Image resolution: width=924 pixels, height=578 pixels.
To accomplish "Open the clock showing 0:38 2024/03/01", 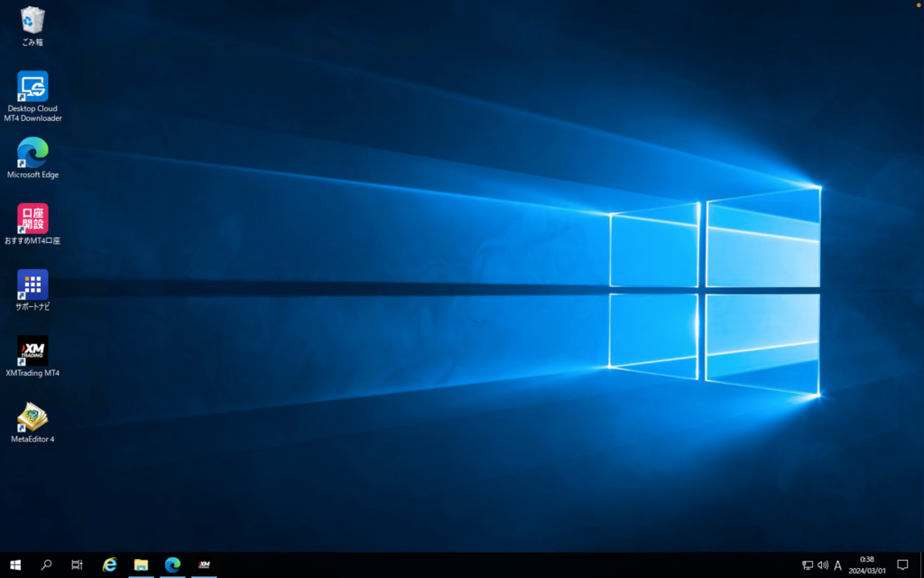I will click(867, 565).
